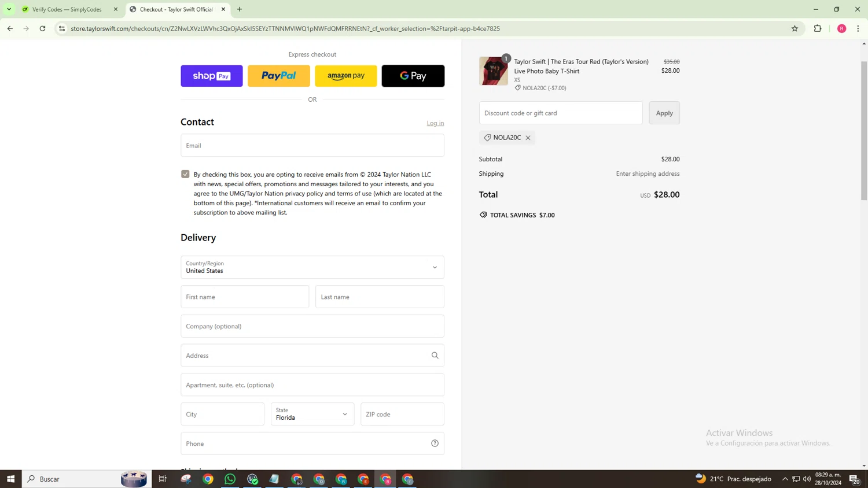This screenshot has height=488, width=868.
Task: Close the Verify Codes SimplyCodes tab
Action: [x=116, y=9]
